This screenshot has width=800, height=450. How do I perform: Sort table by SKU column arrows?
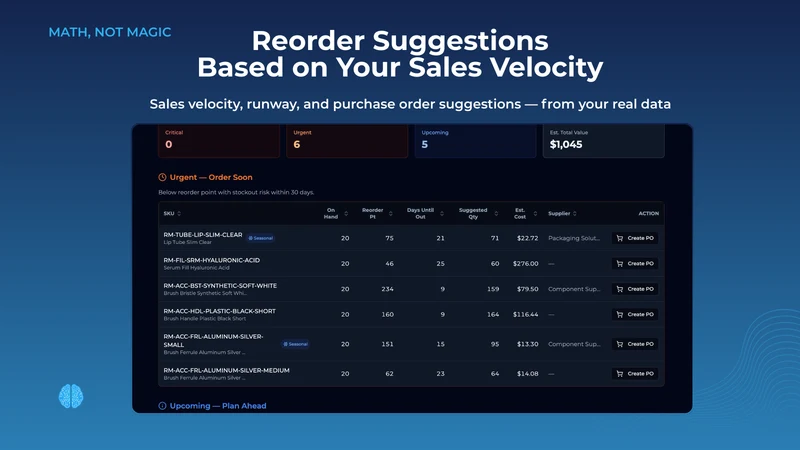pos(179,213)
